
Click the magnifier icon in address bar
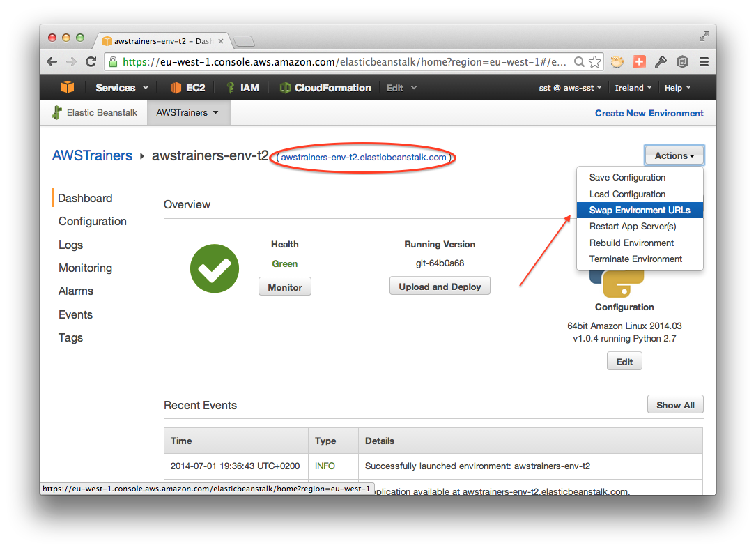pyautogui.click(x=579, y=62)
